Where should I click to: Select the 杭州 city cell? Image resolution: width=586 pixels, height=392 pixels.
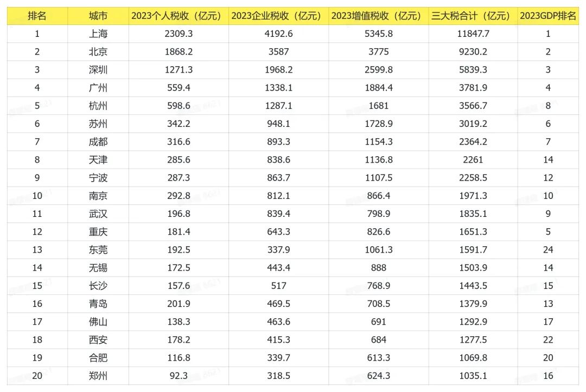(x=98, y=106)
